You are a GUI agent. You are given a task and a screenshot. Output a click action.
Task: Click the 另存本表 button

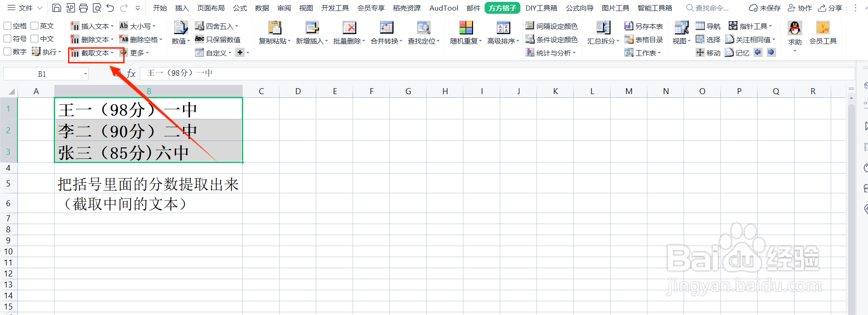click(644, 26)
